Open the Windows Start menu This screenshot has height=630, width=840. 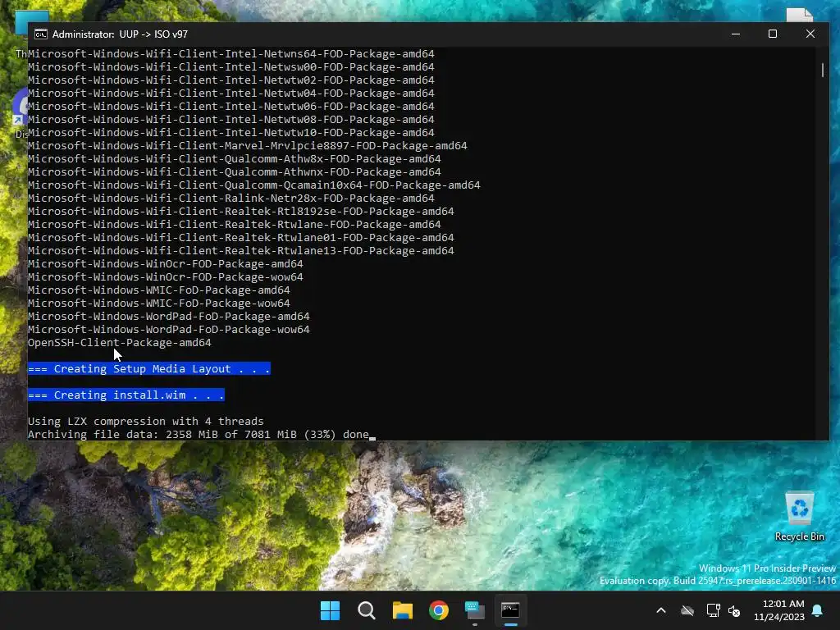pos(330,610)
